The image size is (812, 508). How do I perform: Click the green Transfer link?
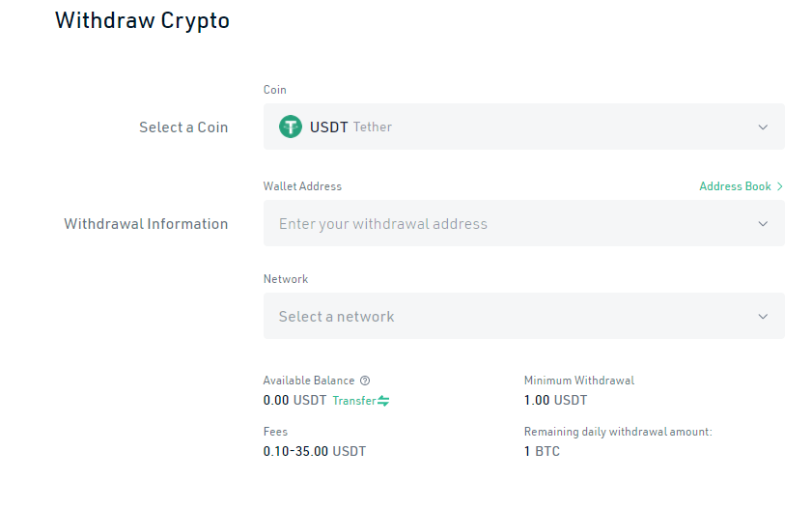353,401
